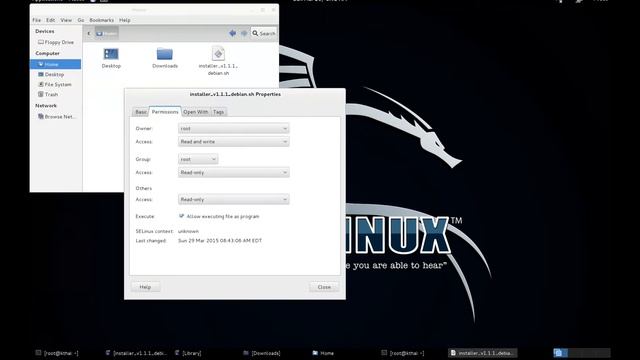Open the Desktop folder icon in file view
This screenshot has width=640, height=360.
tap(111, 54)
